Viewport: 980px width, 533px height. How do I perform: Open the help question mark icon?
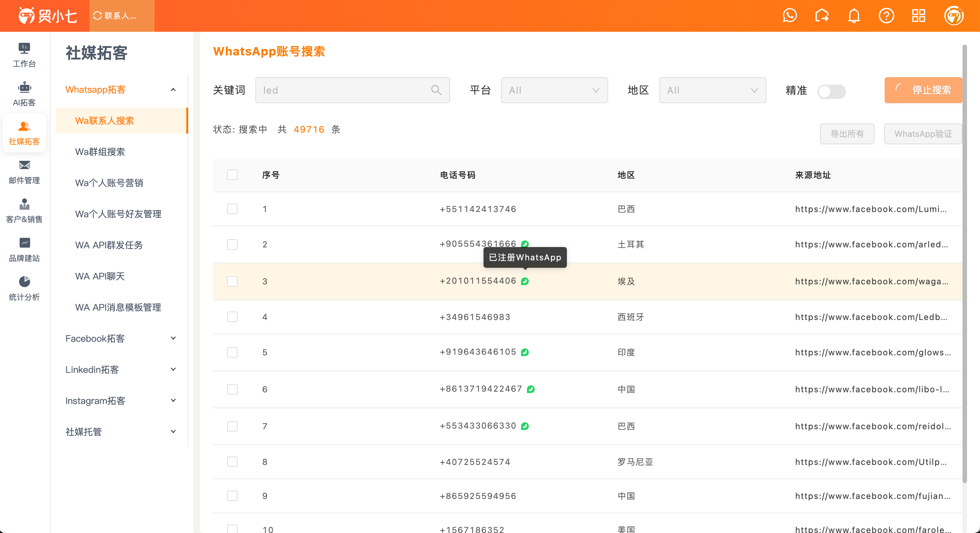[x=887, y=16]
